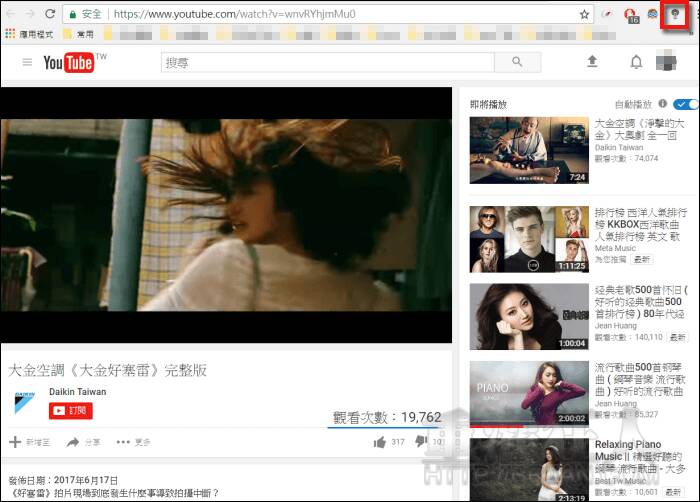700x502 pixels.
Task: Open thumbnail of the 2:00:02 PIANO video
Action: coord(529,394)
